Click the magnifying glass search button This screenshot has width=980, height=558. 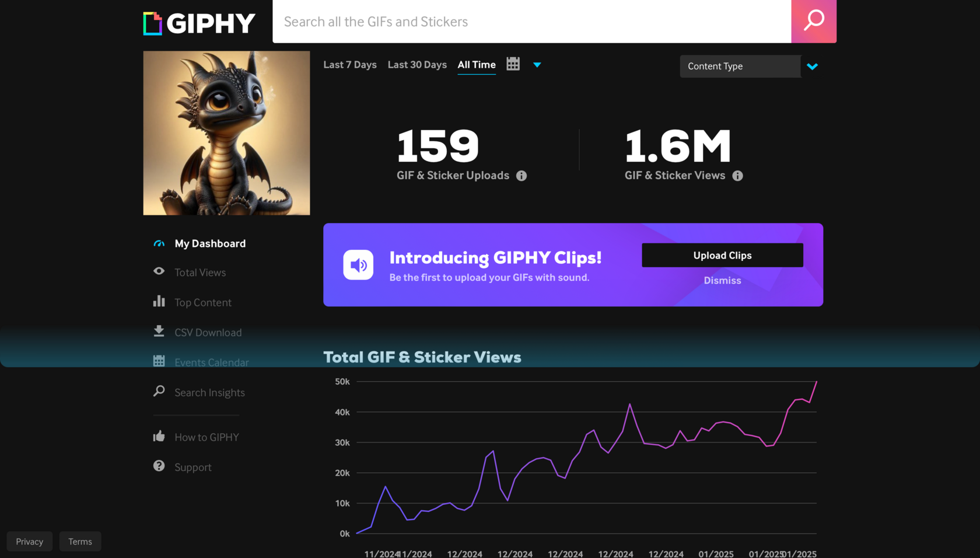pos(814,21)
